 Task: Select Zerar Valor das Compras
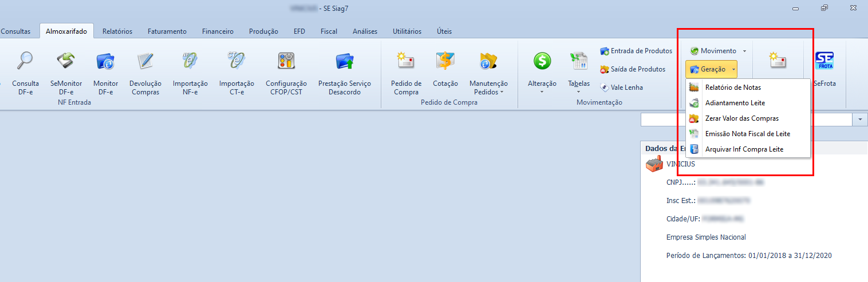[x=741, y=118]
